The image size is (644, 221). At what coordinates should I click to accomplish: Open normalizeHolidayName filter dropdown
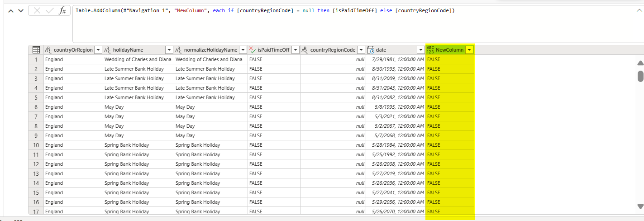point(243,50)
